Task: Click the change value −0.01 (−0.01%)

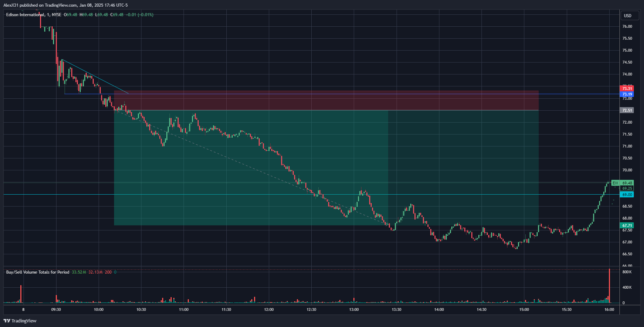Action: pos(140,15)
